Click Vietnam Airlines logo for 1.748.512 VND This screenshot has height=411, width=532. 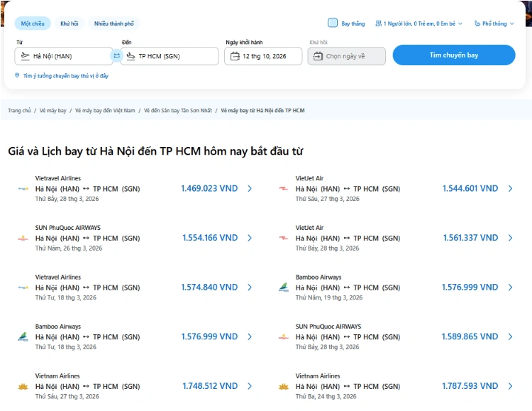23,387
